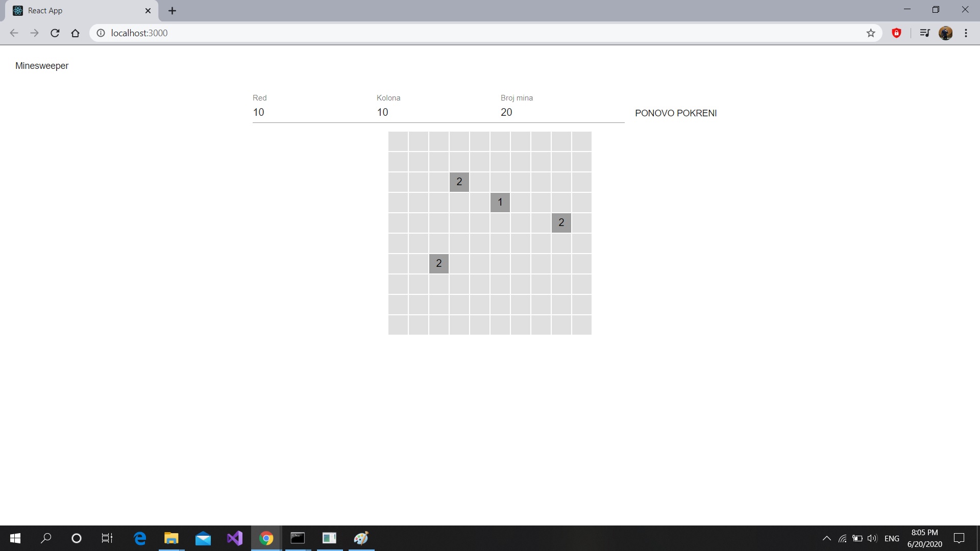Click the Red rows input field
The height and width of the screenshot is (551, 980).
[314, 112]
